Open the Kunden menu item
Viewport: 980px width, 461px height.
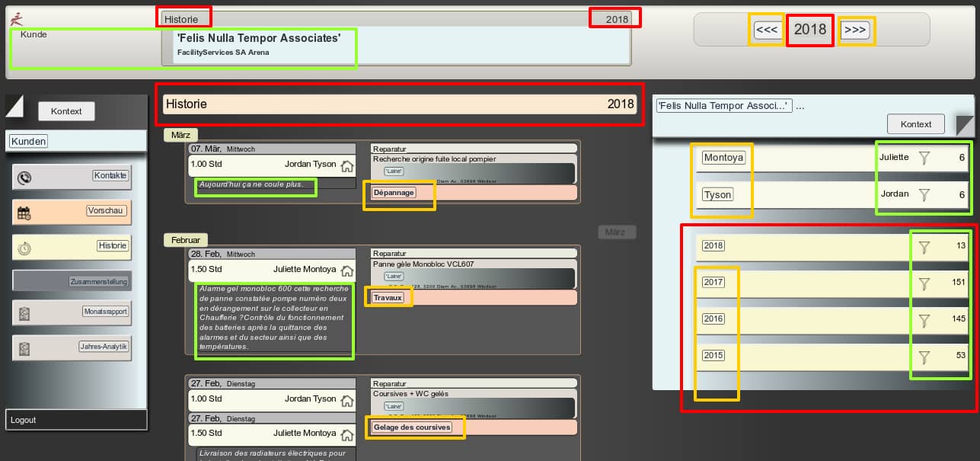(29, 141)
